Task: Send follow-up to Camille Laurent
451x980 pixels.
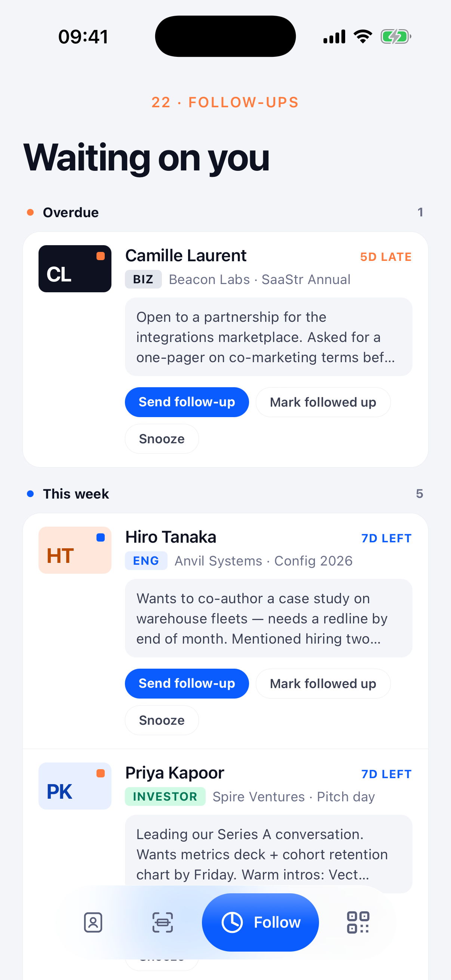Action: coord(187,402)
